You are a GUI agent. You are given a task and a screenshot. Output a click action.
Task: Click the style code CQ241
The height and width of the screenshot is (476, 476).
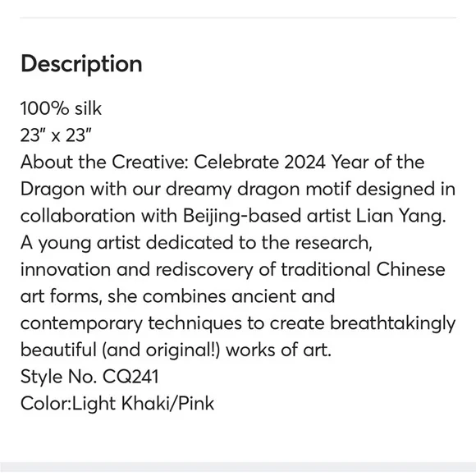tap(130, 377)
